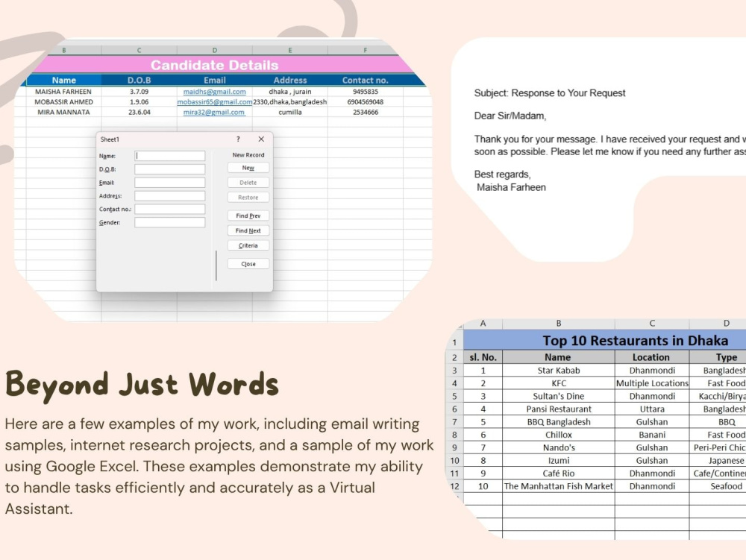Select the Café Rio cell
The height and width of the screenshot is (560, 746).
559,474
